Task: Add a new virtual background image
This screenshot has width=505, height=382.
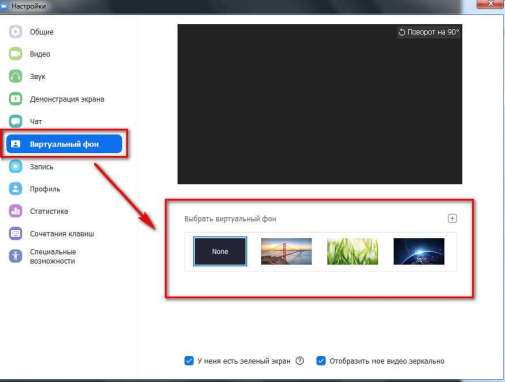Action: point(452,219)
